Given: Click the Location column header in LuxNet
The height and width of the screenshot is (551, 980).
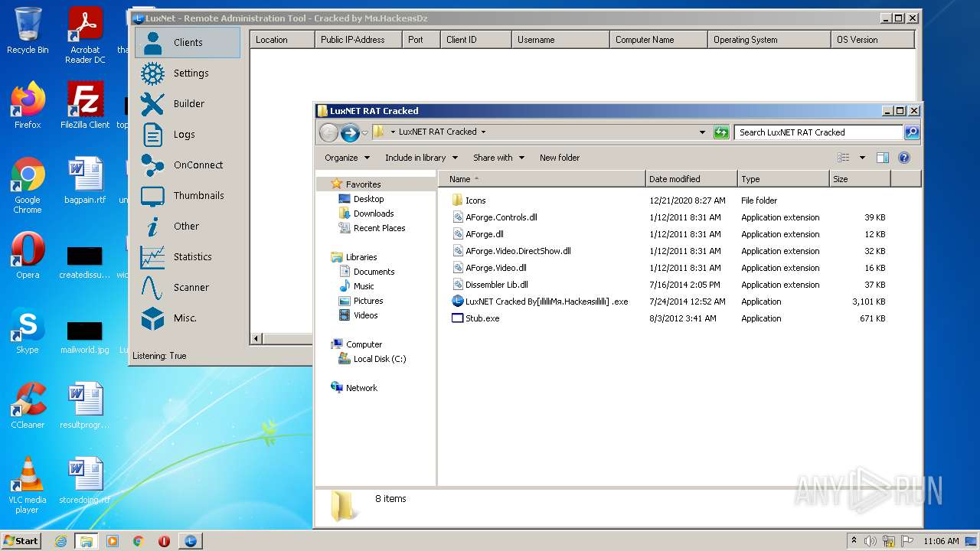Looking at the screenshot, I should coord(282,40).
